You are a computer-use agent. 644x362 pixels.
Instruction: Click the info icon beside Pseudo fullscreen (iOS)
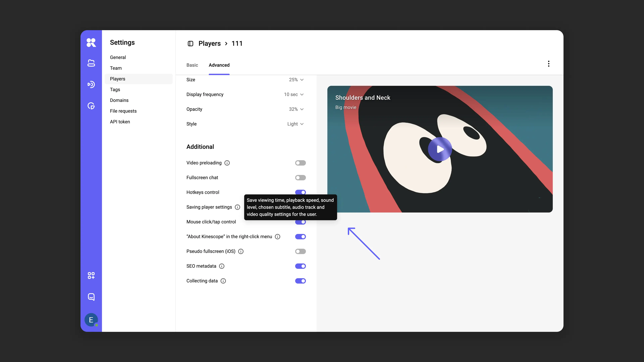241,251
